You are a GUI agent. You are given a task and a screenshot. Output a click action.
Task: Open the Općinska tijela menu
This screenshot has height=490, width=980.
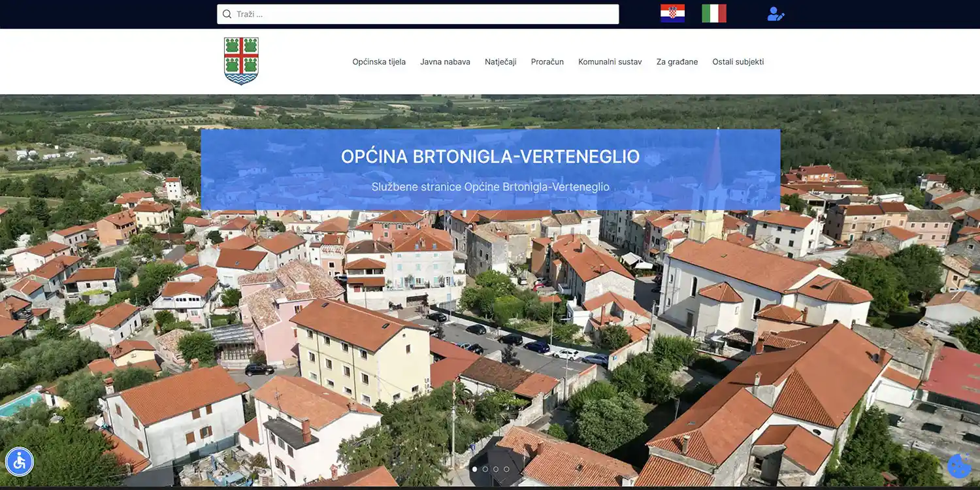click(x=379, y=61)
